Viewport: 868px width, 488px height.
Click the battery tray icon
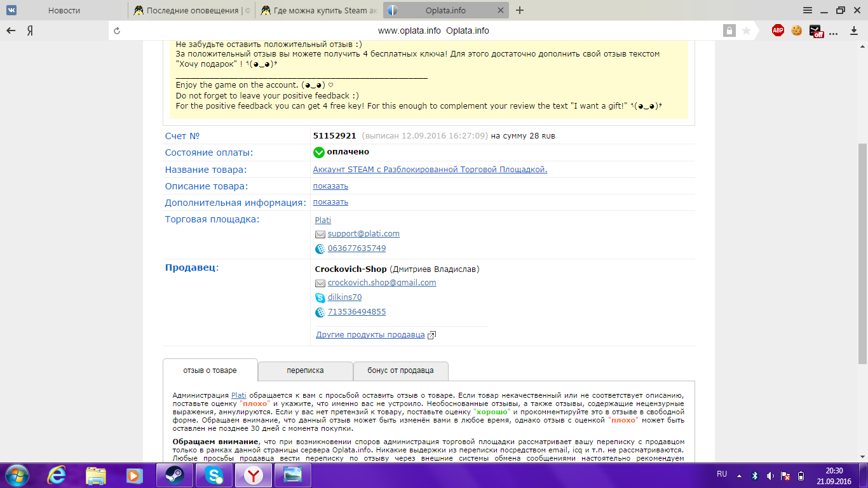[x=801, y=475]
